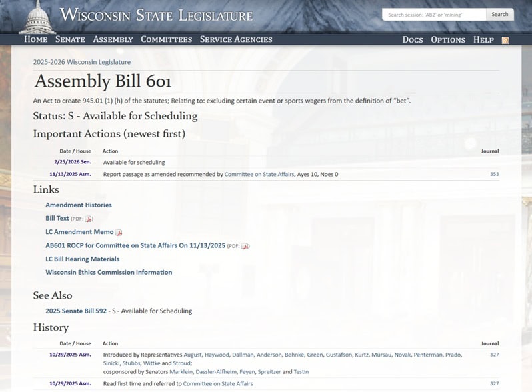Follow the 2025-2026 Wisconsin Legislature breadcrumb link
This screenshot has height=392, width=532.
pyautogui.click(x=82, y=62)
